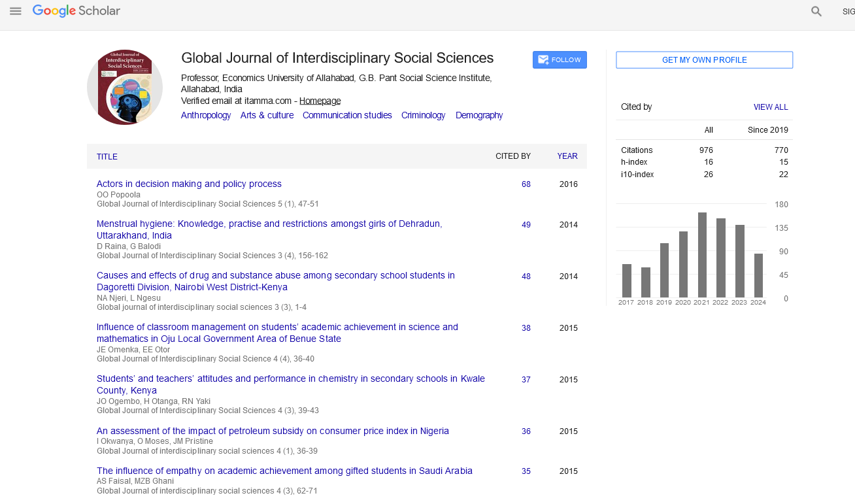Open the search magnifier icon
The width and height of the screenshot is (855, 504).
coord(816,11)
